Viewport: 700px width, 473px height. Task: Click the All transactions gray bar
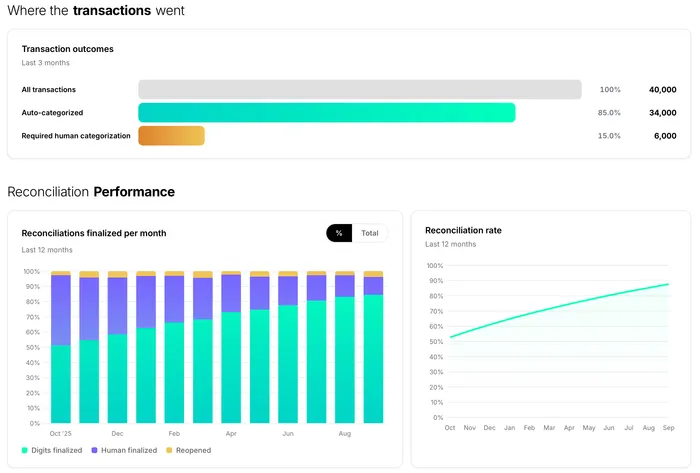(x=360, y=89)
